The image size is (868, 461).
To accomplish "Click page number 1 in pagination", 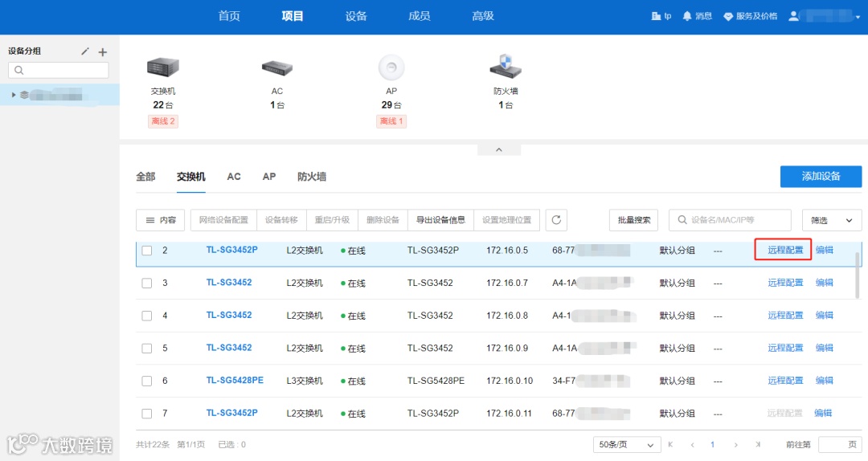I will 712,444.
